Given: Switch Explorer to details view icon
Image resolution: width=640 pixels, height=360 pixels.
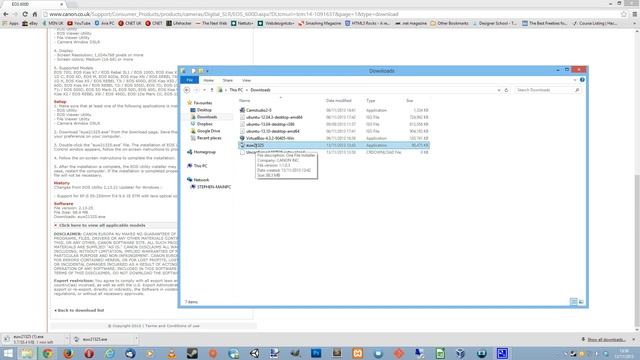Looking at the screenshot, I should point(573,302).
